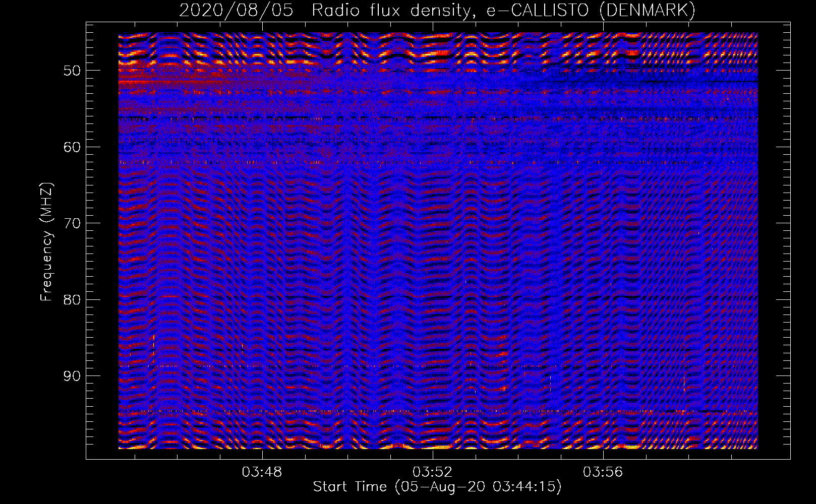Click the 80 frequency tick label
Image resolution: width=816 pixels, height=504 pixels.
point(72,300)
